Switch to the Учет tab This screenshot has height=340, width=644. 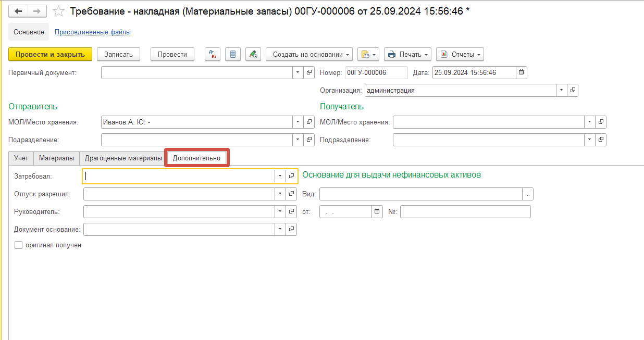(21, 158)
